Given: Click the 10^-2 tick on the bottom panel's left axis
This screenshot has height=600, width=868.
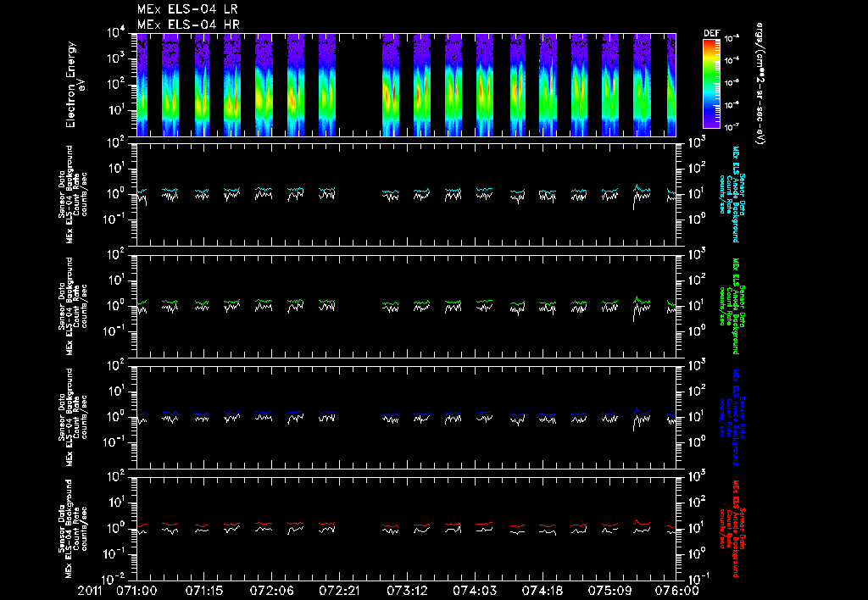Looking at the screenshot, I should coord(115,580).
